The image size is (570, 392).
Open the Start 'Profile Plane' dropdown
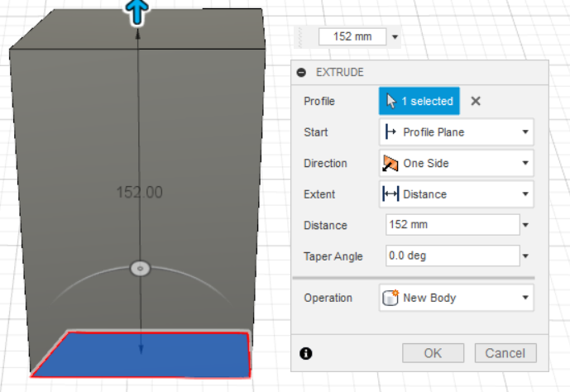tap(456, 131)
